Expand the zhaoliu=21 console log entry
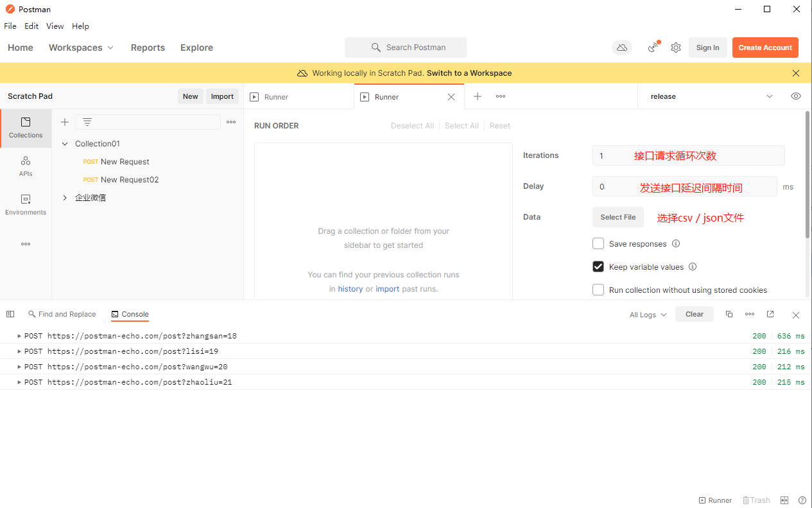 [19, 382]
